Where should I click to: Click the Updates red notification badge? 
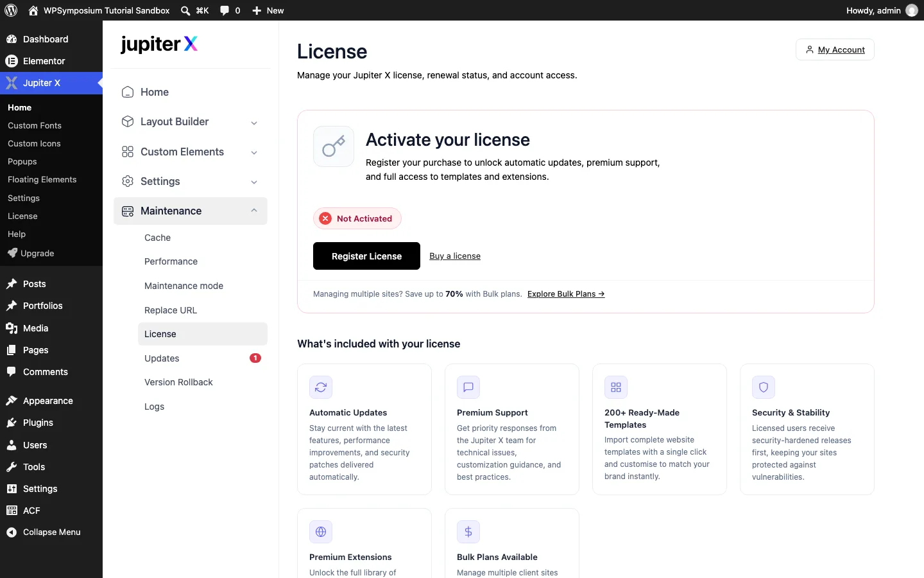click(x=255, y=358)
